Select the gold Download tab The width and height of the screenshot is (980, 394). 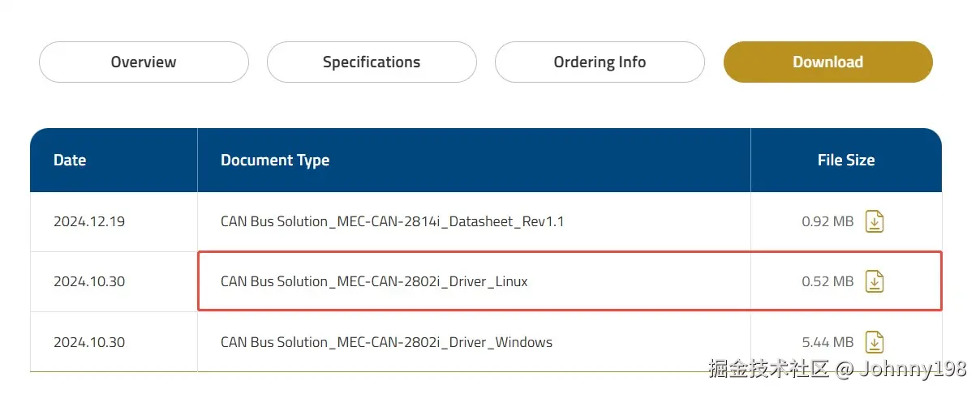coord(827,62)
